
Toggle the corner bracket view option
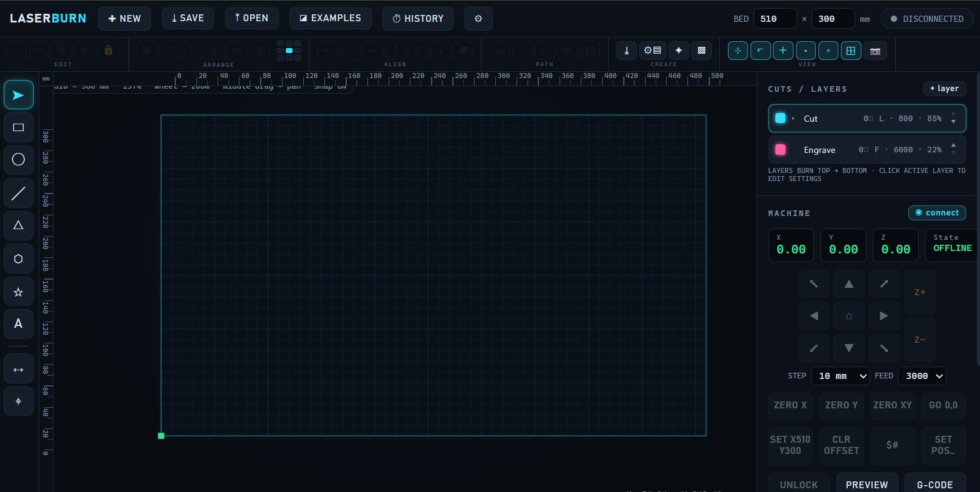[x=760, y=51]
